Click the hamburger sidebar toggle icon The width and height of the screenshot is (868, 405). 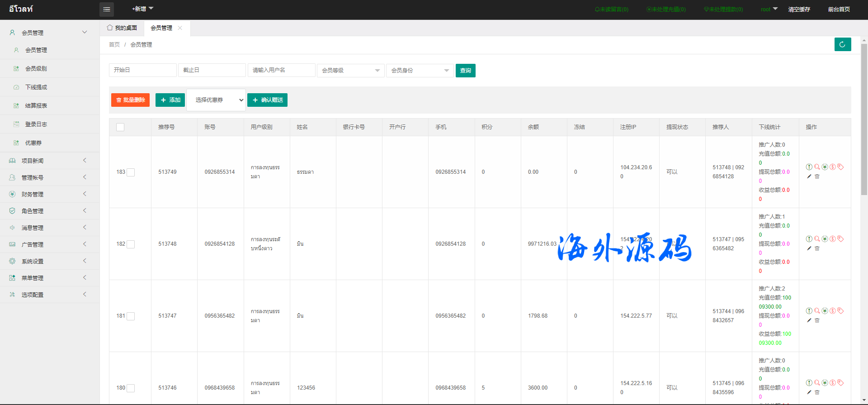[107, 10]
